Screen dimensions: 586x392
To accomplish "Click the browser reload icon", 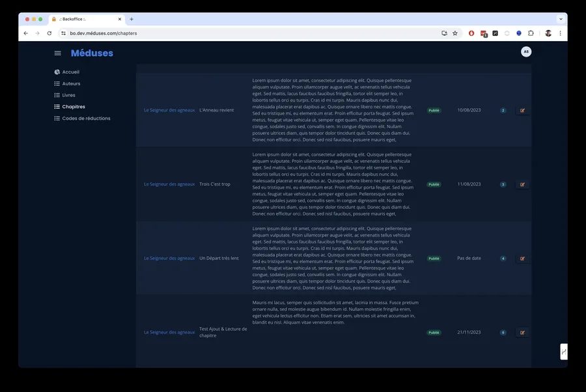I will click(49, 33).
